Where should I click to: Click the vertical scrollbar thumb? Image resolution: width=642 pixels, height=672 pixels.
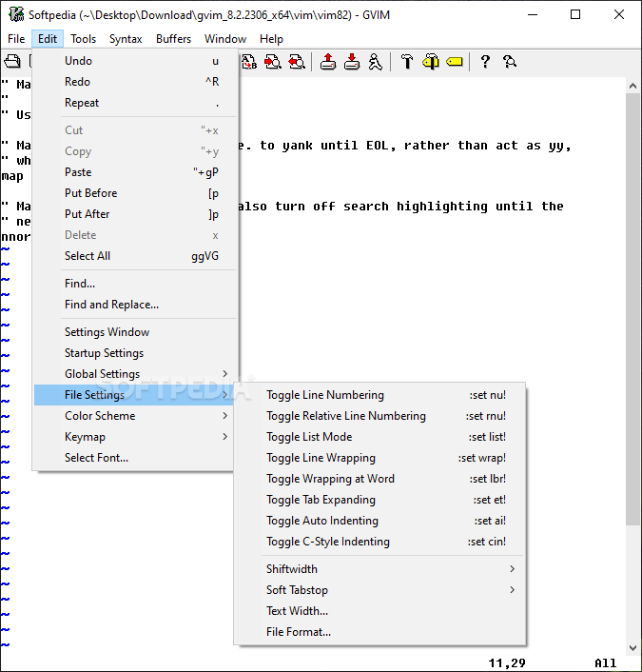pyautogui.click(x=632, y=309)
